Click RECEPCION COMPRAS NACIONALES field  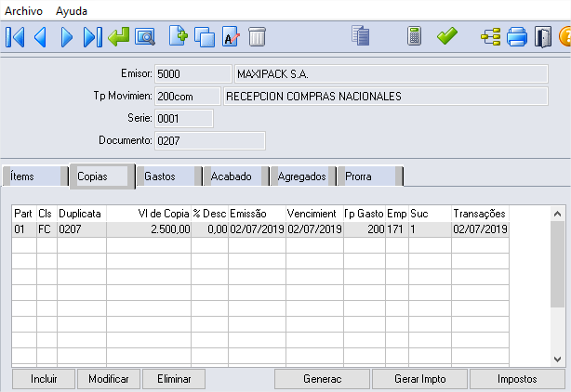click(386, 97)
